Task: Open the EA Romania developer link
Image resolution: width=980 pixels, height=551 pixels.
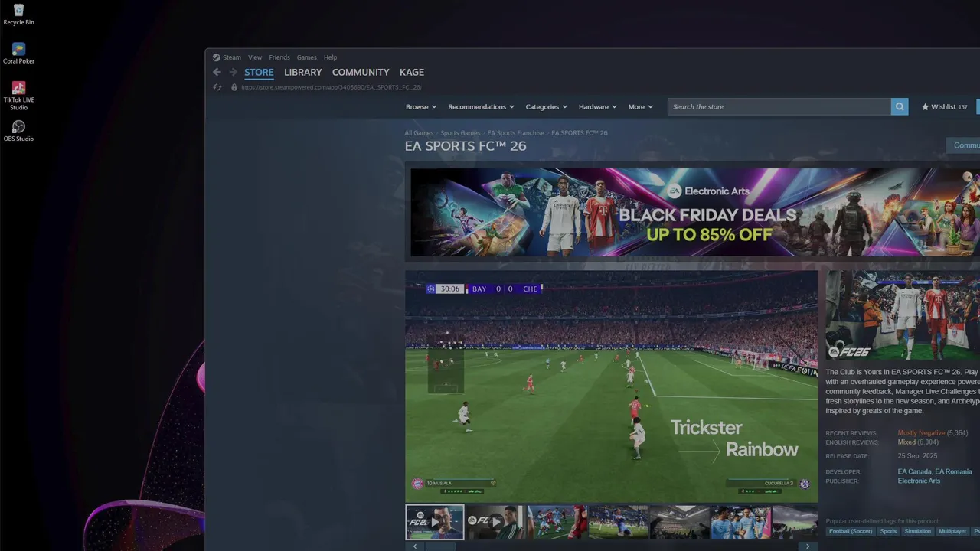Action: [953, 471]
